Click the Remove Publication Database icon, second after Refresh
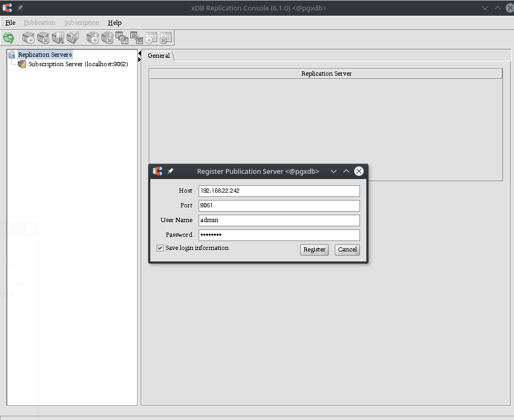The image size is (514, 420). pos(43,38)
